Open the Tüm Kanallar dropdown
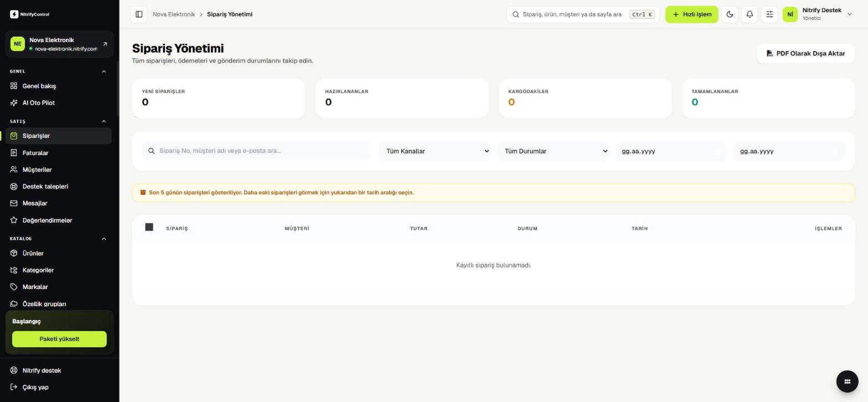 point(435,151)
